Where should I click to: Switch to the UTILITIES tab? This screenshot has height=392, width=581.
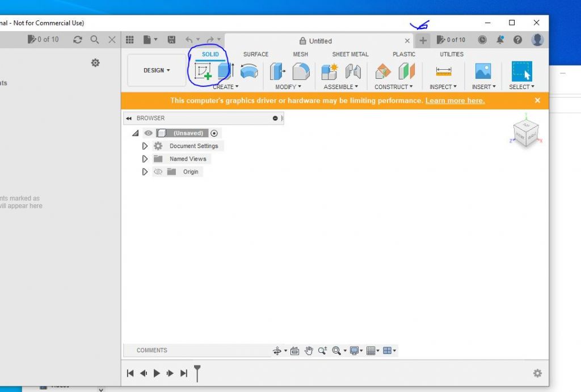[x=451, y=54]
